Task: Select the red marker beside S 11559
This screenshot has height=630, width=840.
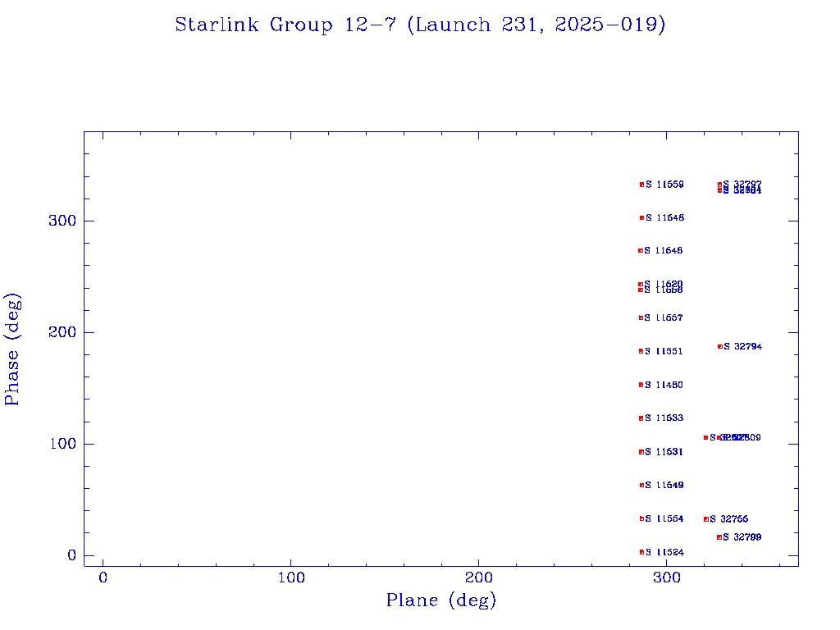Action: [x=641, y=185]
